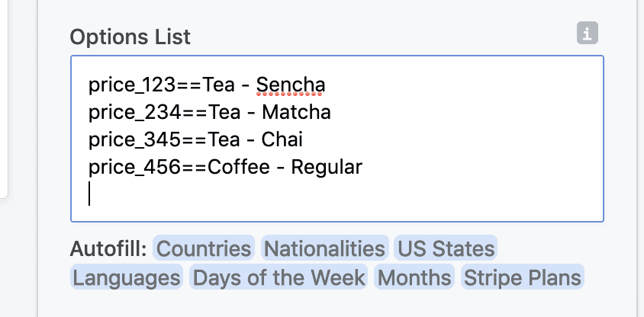Click the word Chai in options
Viewport: 644px width, 317px height.
tap(282, 140)
